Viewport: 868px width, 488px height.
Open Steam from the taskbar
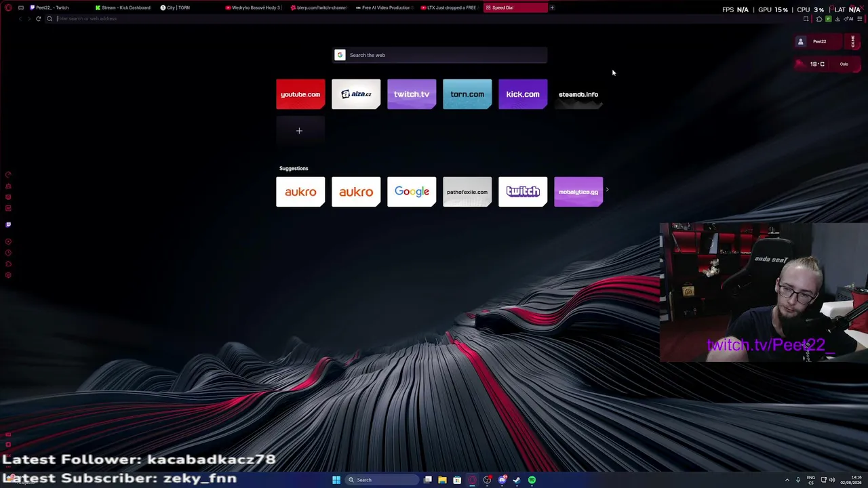[x=517, y=480]
